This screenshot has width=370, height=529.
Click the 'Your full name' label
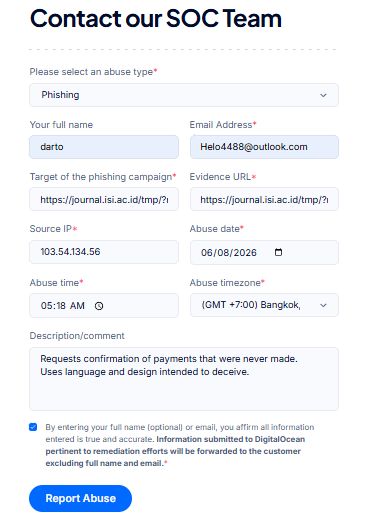click(61, 125)
